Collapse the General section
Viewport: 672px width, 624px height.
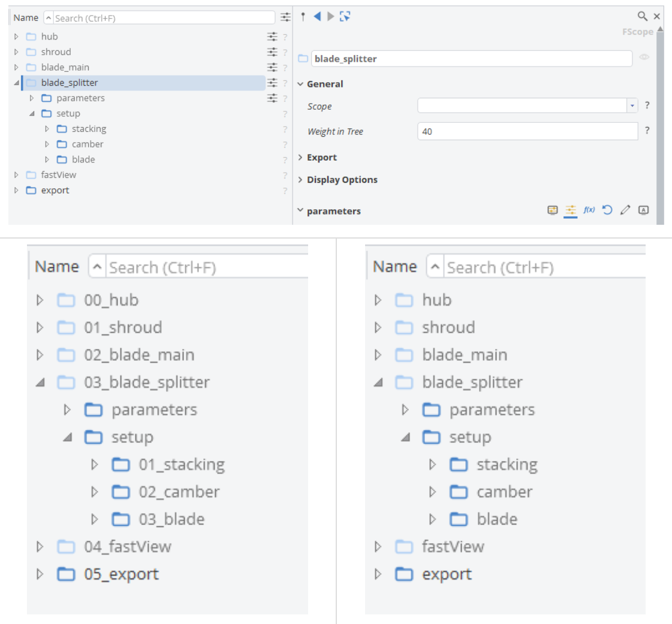[x=324, y=84]
